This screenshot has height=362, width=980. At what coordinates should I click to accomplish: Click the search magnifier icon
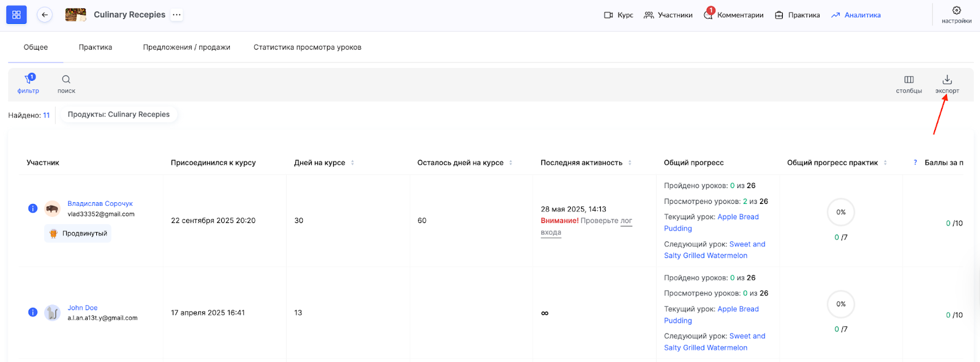point(66,80)
